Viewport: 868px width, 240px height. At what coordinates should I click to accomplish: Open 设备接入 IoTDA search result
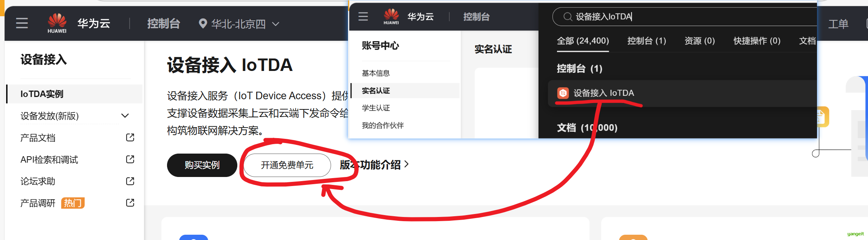click(682, 93)
